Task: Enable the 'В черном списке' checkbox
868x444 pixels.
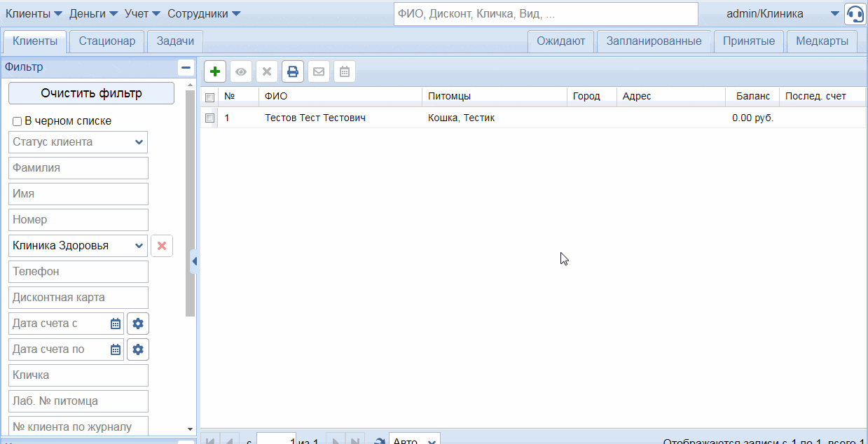Action: click(x=18, y=121)
